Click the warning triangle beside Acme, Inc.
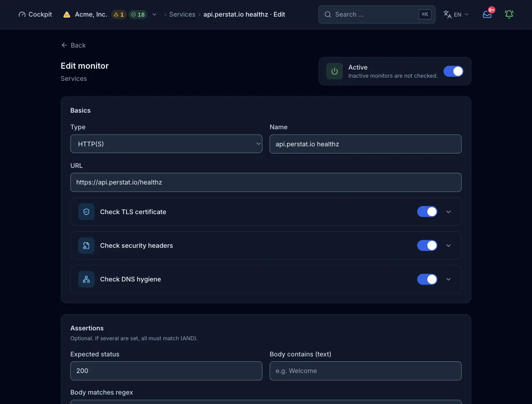532x404 pixels. (x=67, y=14)
